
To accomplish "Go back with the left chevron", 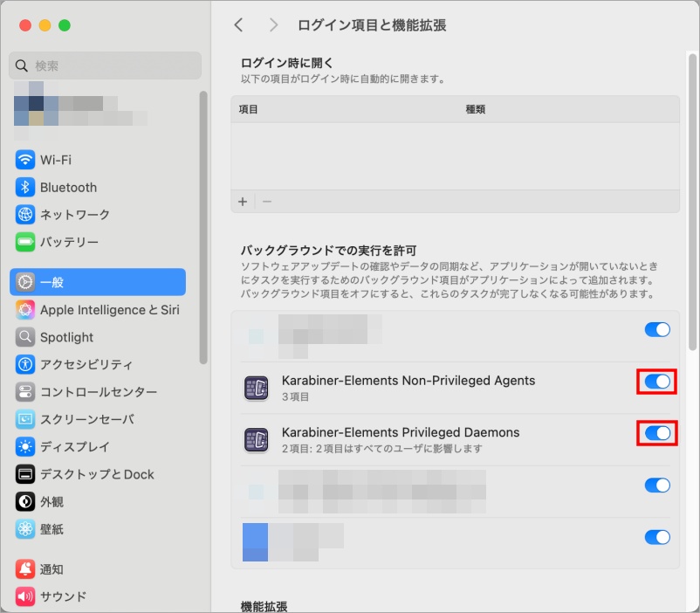I will [238, 25].
